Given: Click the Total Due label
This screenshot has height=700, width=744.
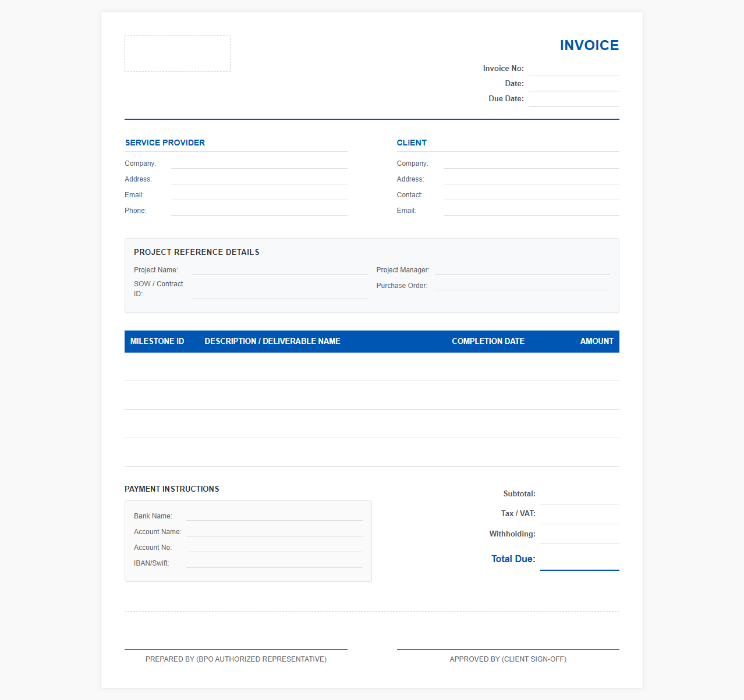Looking at the screenshot, I should [x=513, y=559].
